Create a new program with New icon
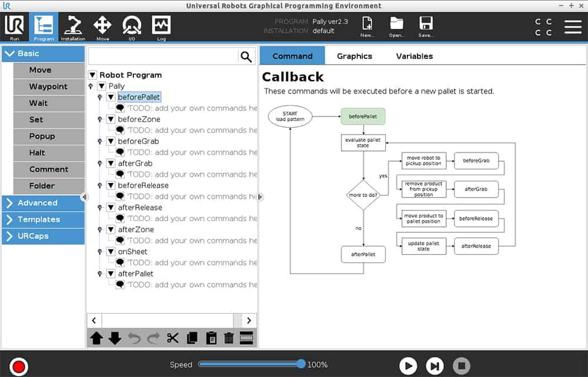 [367, 26]
